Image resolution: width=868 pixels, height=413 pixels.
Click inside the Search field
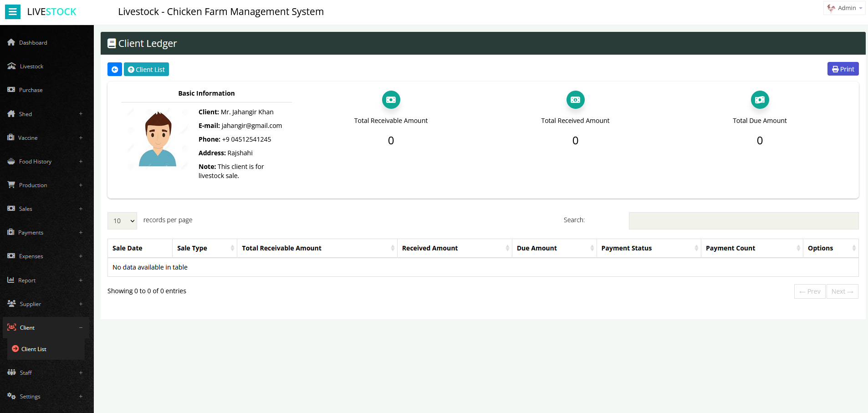[743, 220]
